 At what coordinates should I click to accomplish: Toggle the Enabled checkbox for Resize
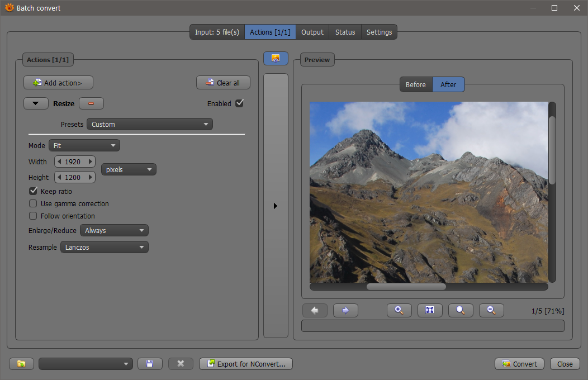point(240,103)
